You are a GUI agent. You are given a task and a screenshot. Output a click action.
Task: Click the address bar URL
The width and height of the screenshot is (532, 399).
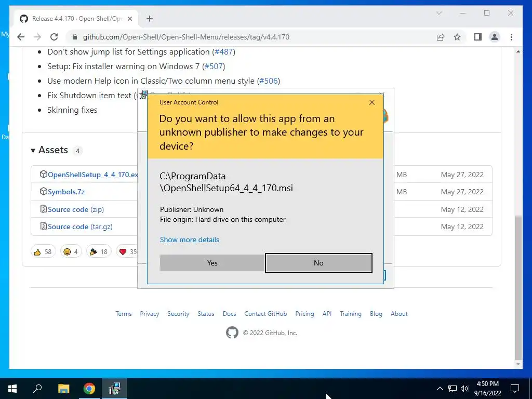186,37
